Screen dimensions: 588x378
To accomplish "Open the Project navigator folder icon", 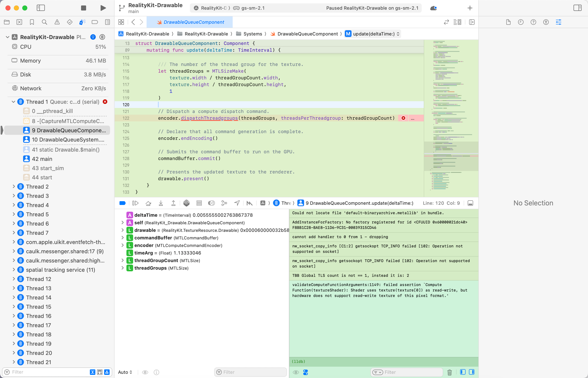I will tap(7, 22).
